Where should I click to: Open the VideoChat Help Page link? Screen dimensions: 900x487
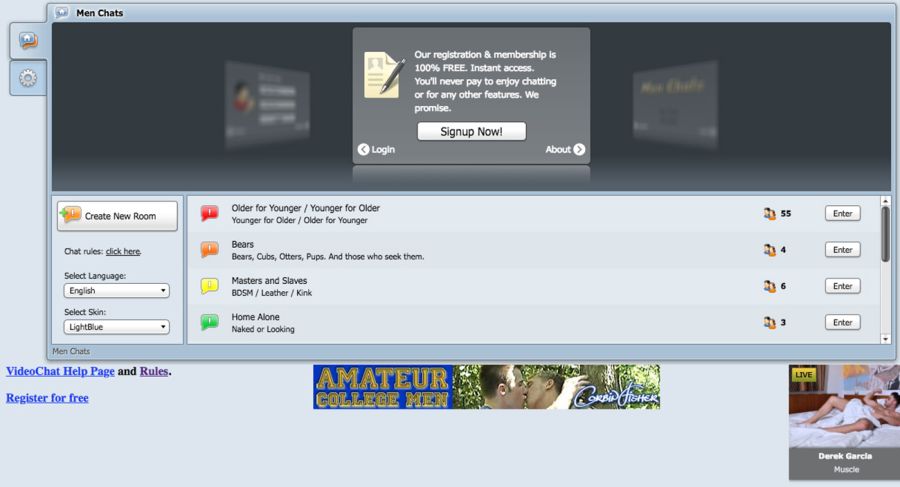coord(60,372)
